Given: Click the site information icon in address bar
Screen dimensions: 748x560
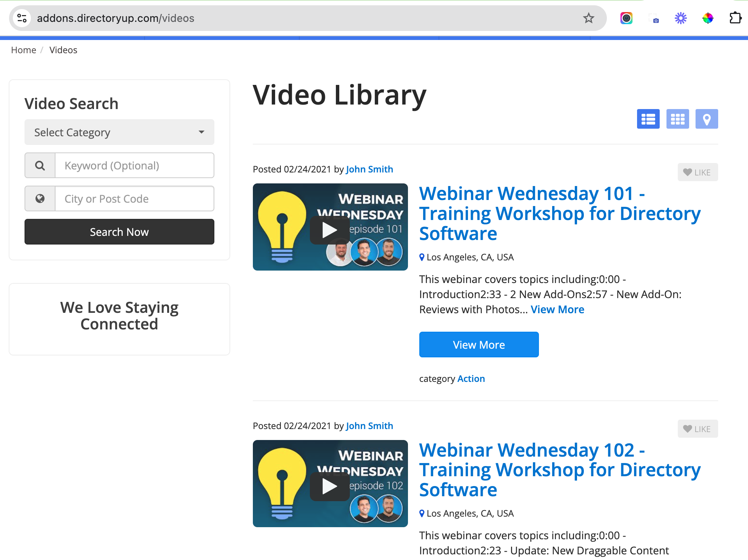Looking at the screenshot, I should (22, 18).
